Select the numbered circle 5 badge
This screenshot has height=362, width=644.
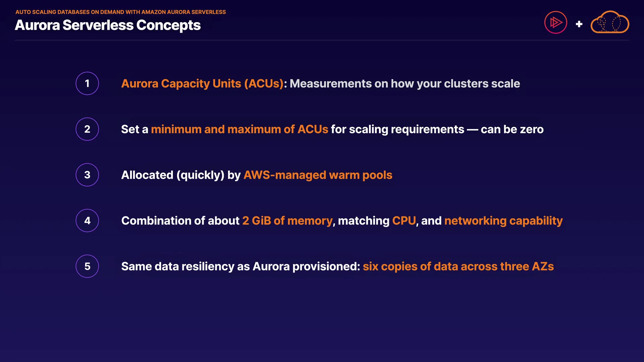point(87,266)
